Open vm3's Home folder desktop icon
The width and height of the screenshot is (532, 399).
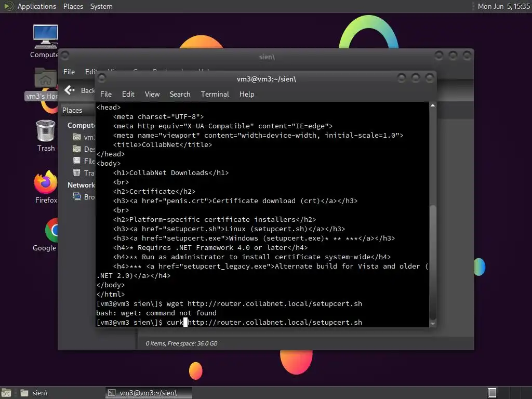pyautogui.click(x=46, y=79)
